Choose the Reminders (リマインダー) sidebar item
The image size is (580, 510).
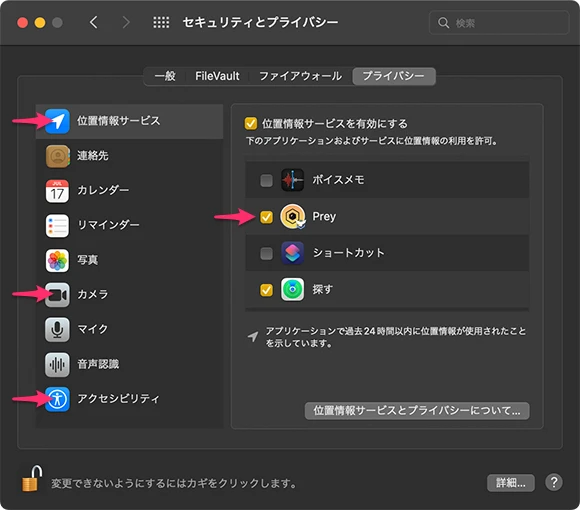tap(129, 225)
